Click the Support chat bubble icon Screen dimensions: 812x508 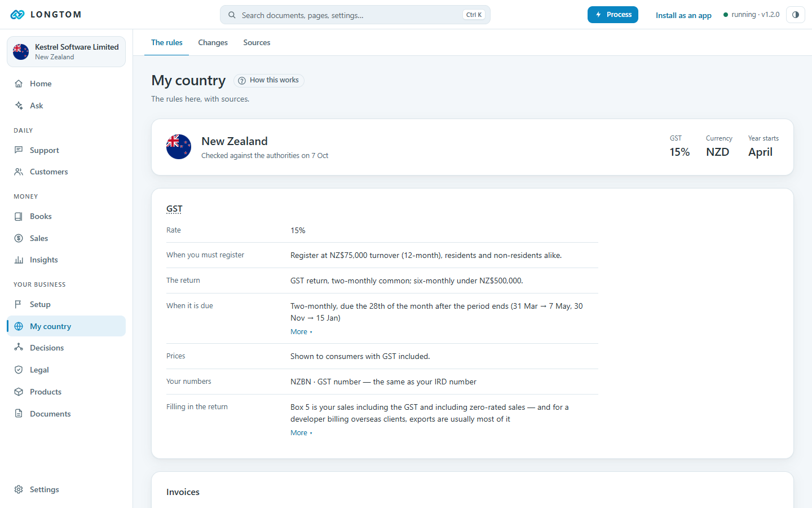[19, 150]
